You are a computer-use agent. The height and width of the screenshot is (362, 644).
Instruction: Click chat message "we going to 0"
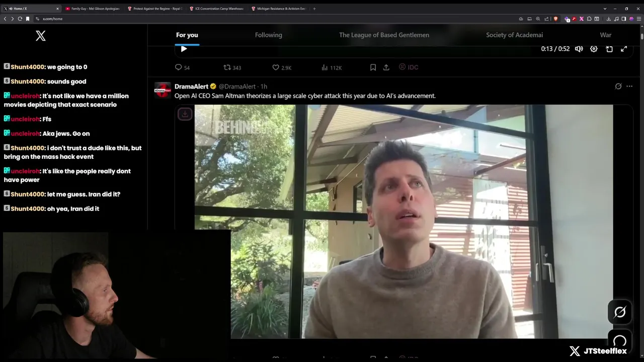pos(67,67)
